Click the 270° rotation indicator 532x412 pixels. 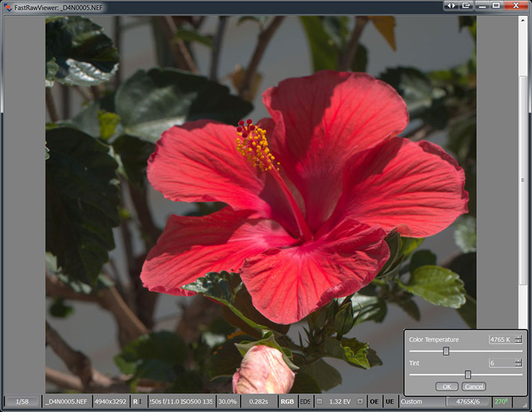[x=500, y=401]
